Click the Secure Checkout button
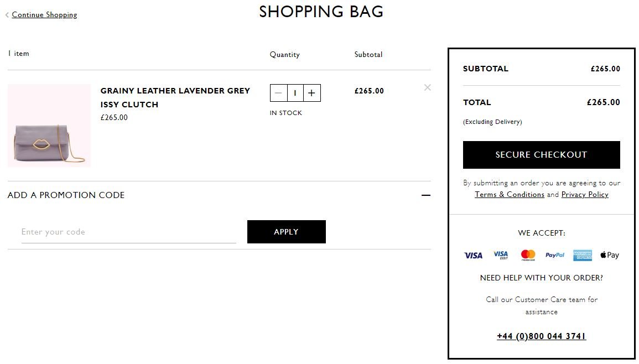Image resolution: width=639 pixels, height=364 pixels. click(x=541, y=155)
